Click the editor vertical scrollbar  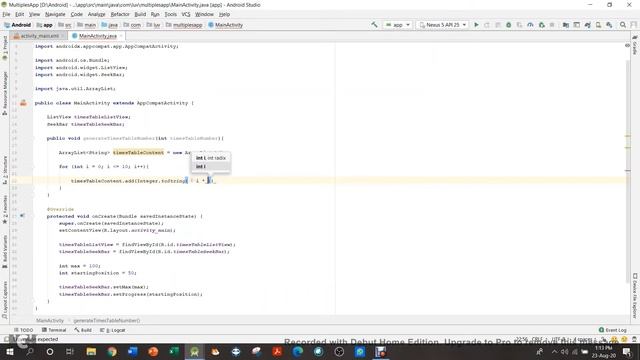(628, 171)
